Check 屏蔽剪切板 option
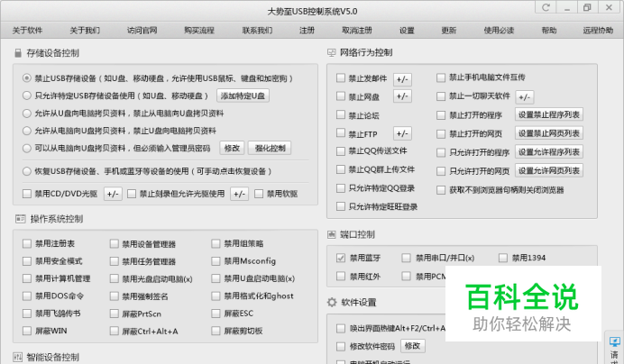The height and width of the screenshot is (364, 624). tap(216, 331)
